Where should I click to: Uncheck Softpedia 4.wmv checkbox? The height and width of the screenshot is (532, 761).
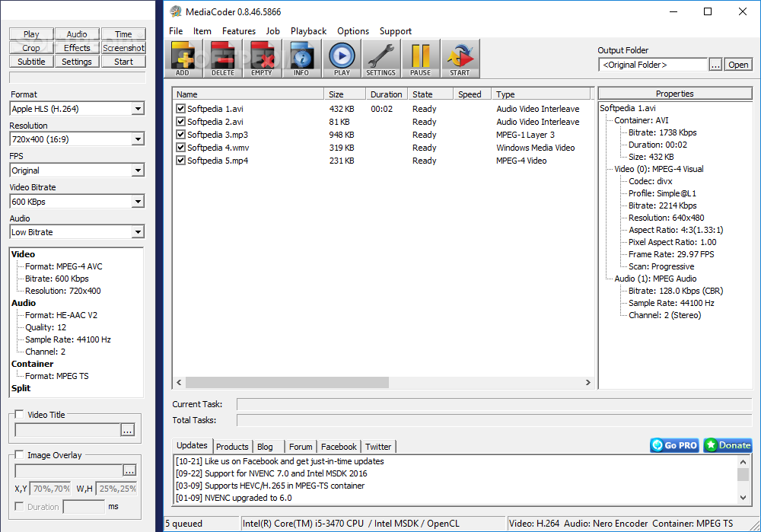(x=180, y=147)
